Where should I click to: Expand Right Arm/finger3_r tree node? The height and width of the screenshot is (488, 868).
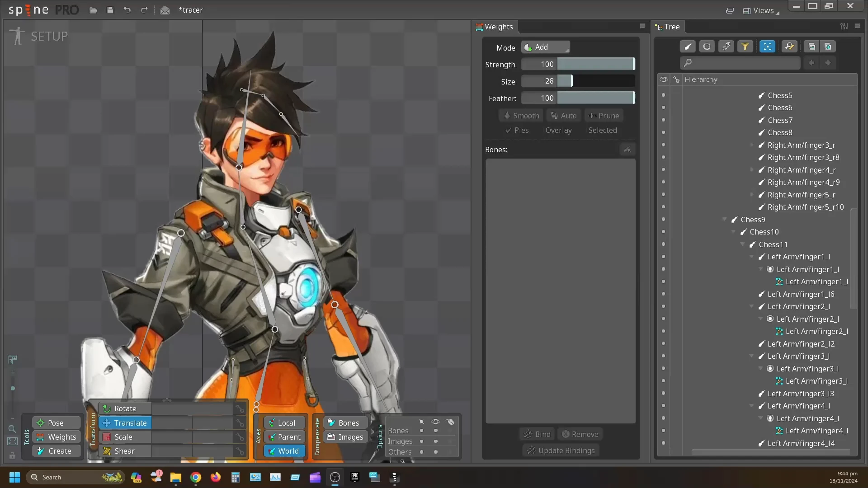tap(752, 145)
